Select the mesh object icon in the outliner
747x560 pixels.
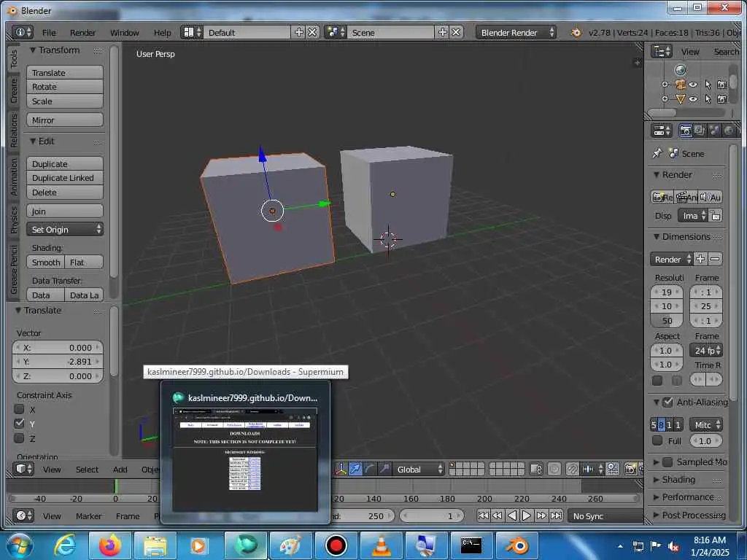pos(681,99)
